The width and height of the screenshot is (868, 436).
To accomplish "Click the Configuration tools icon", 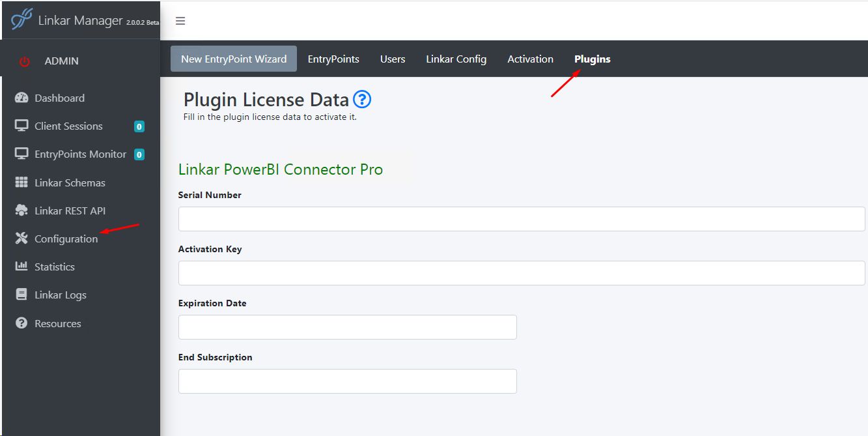I will click(21, 239).
